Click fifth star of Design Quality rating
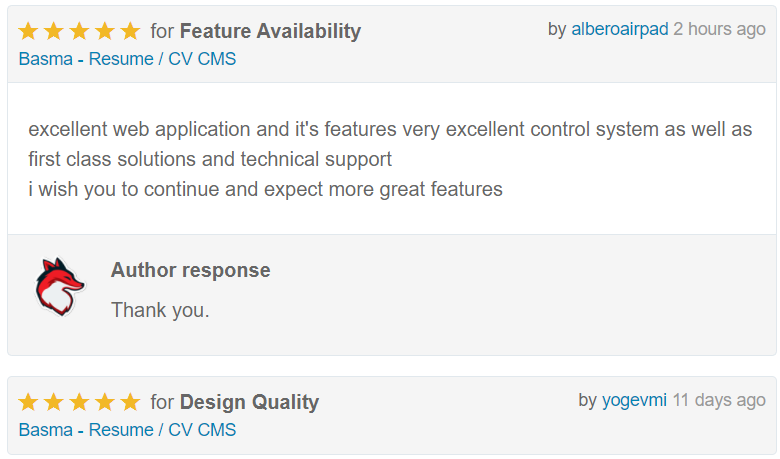 coord(130,402)
